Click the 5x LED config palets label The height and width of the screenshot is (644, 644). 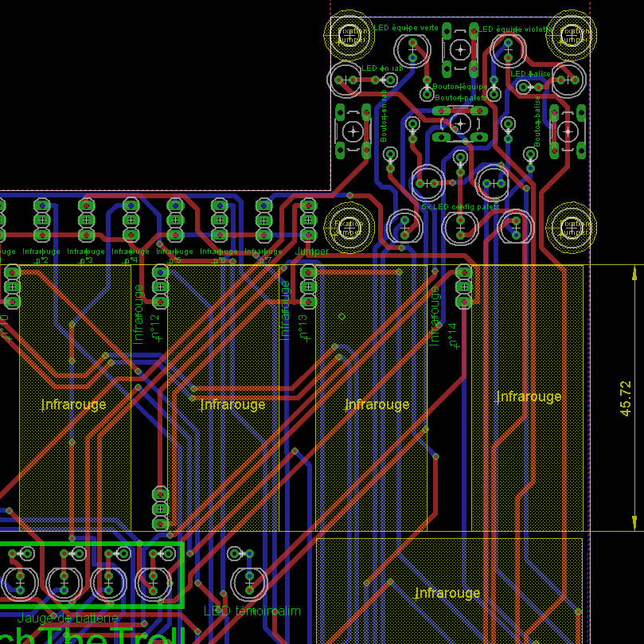(x=460, y=206)
